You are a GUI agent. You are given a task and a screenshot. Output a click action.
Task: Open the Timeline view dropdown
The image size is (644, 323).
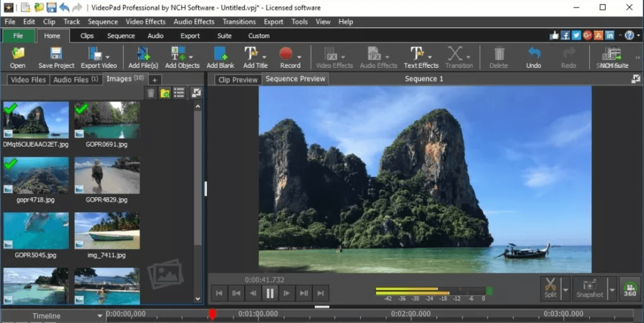(100, 314)
